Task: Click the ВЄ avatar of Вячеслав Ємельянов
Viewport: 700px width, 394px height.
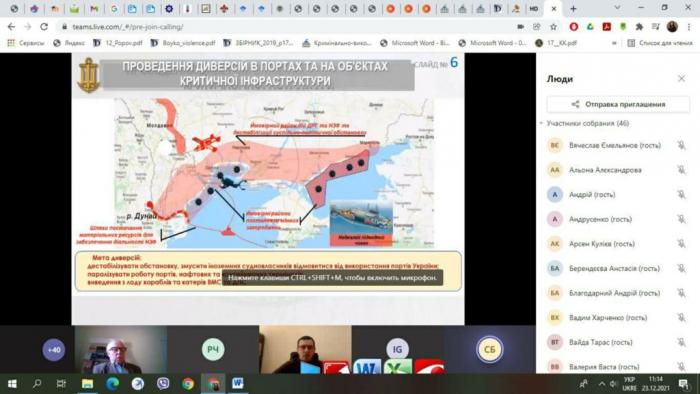Action: (x=555, y=145)
